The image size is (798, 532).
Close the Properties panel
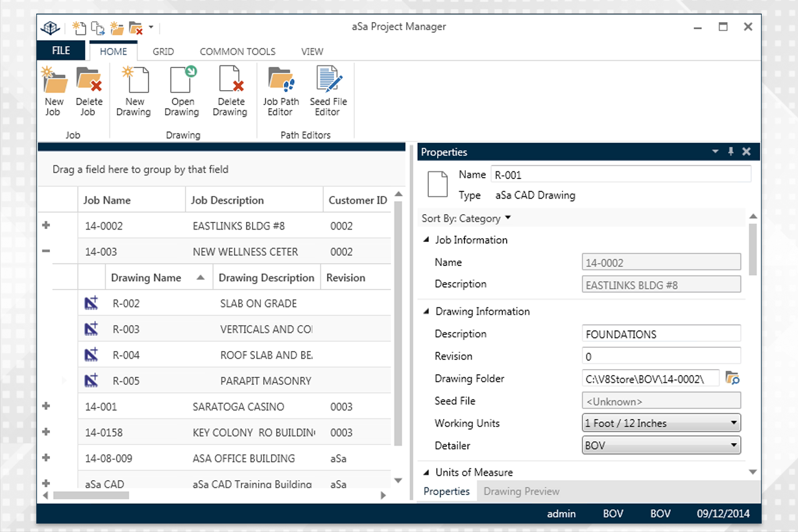pos(746,152)
